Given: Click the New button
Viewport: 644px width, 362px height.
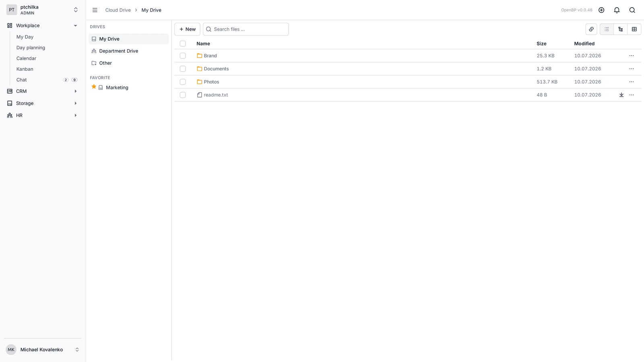Looking at the screenshot, I should click(x=187, y=29).
